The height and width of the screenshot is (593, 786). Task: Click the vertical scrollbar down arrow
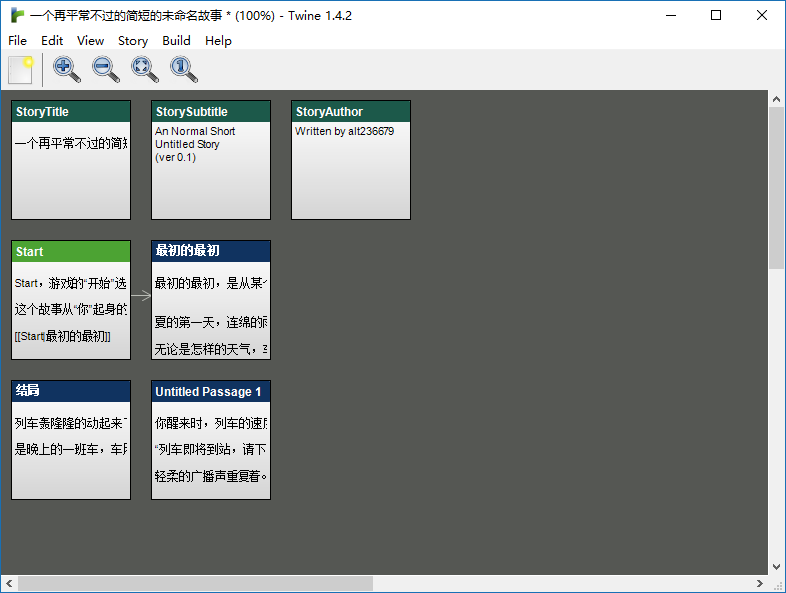[x=776, y=567]
